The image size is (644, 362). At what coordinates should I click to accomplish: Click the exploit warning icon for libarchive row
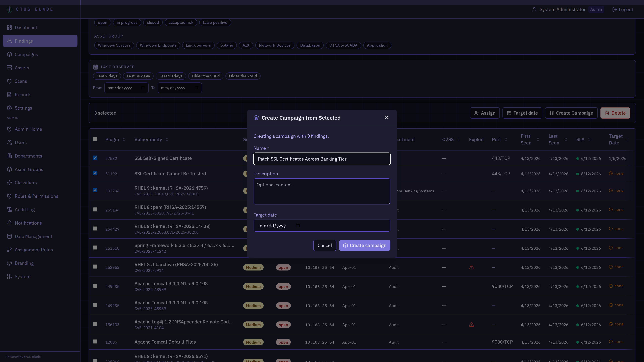point(471,267)
